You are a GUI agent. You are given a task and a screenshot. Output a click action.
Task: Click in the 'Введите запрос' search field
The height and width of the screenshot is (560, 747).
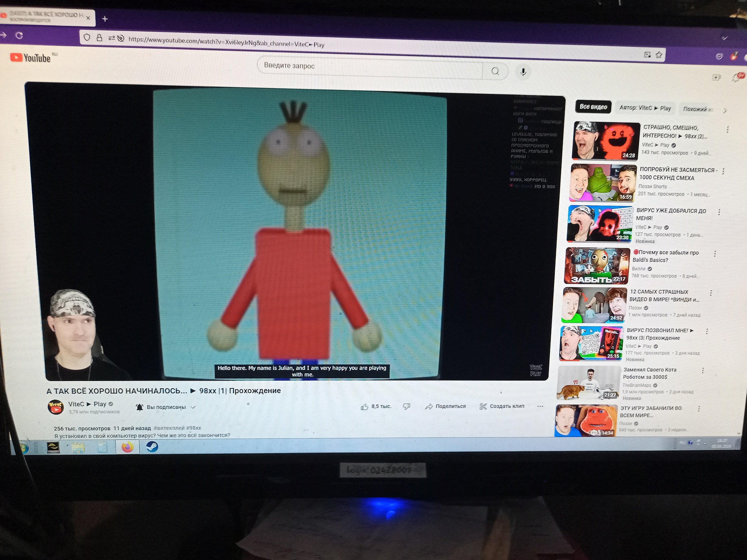[370, 69]
